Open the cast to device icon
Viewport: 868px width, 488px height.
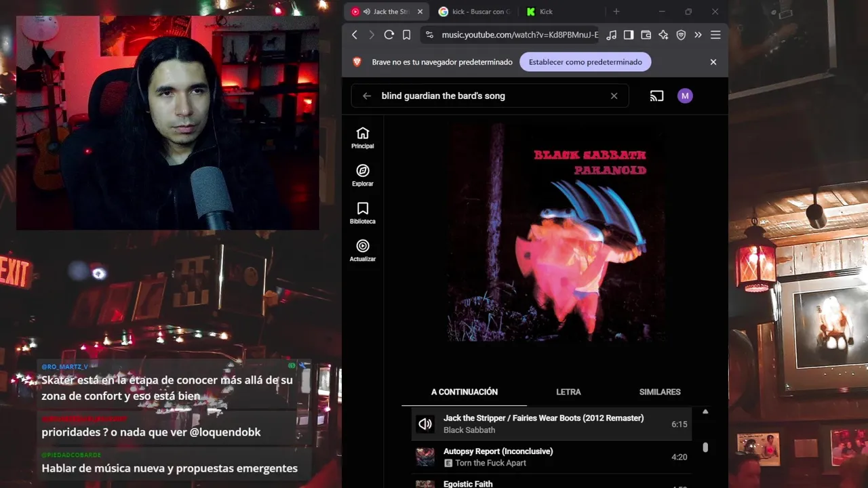point(656,96)
